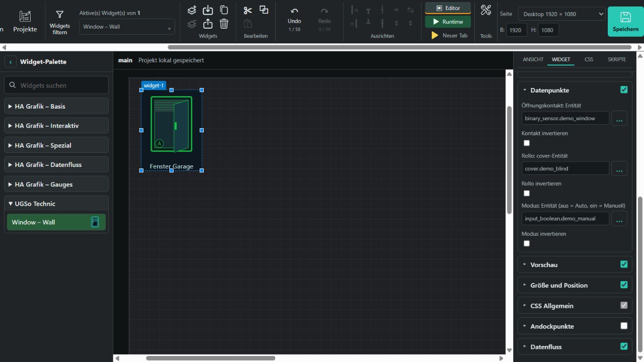Open entity picker for cover.demo_blind
644x362 pixels.
pos(619,168)
